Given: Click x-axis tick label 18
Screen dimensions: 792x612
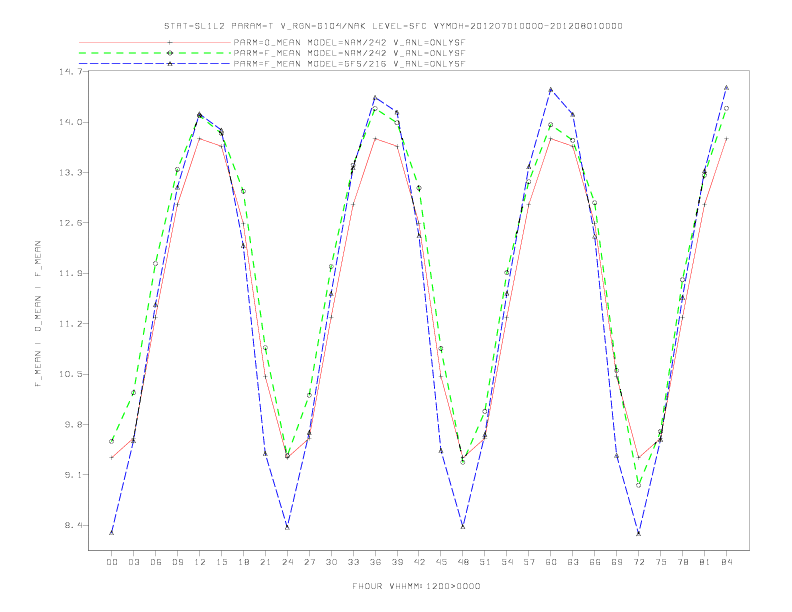Looking at the screenshot, I should [x=243, y=562].
